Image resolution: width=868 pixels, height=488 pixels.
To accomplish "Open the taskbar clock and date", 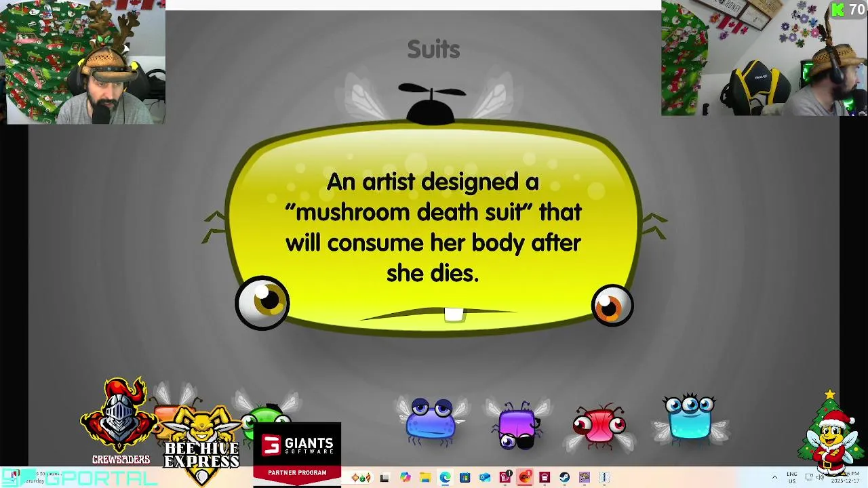I will 846,478.
